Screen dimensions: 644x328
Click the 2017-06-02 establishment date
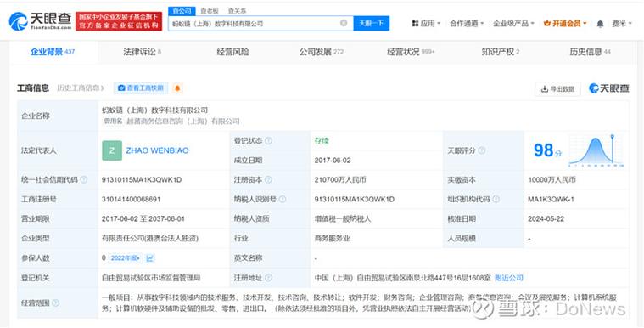click(333, 161)
